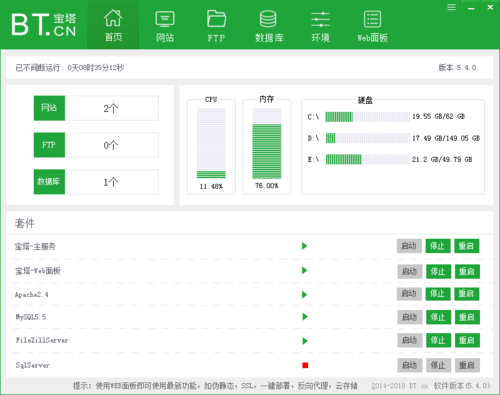This screenshot has width=500, height=395.
Task: Click the red stopped indicator for SqlServer
Action: (305, 365)
